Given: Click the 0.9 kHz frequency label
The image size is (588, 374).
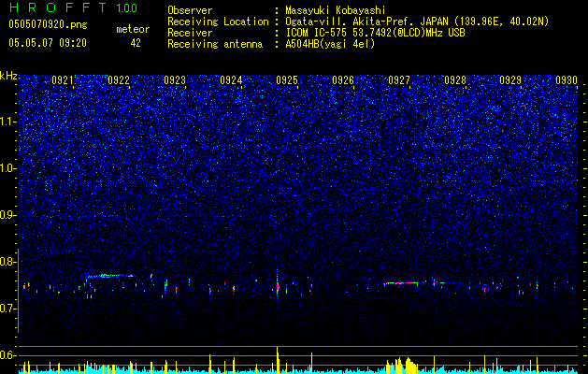Looking at the screenshot, I should [x=8, y=215].
